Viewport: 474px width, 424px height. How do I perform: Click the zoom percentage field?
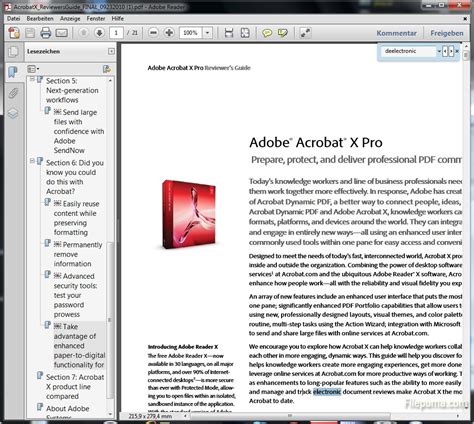point(191,33)
